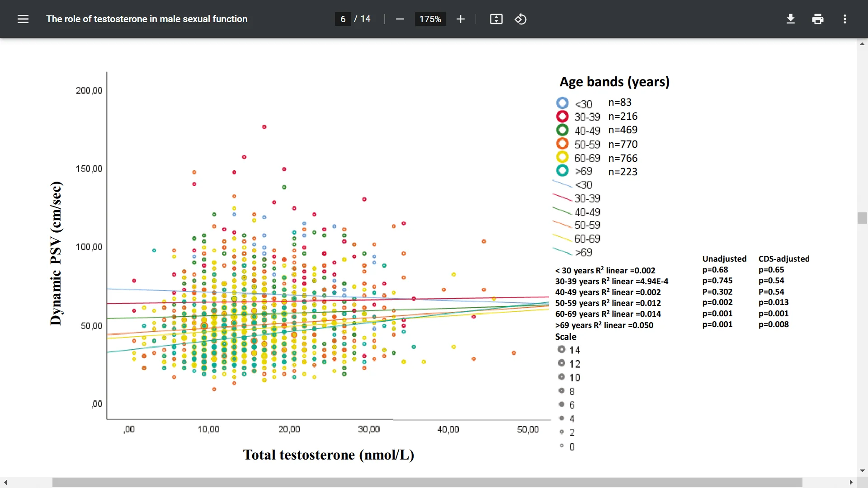Click the '200,00' y-axis label
868x488 pixels.
coord(89,90)
